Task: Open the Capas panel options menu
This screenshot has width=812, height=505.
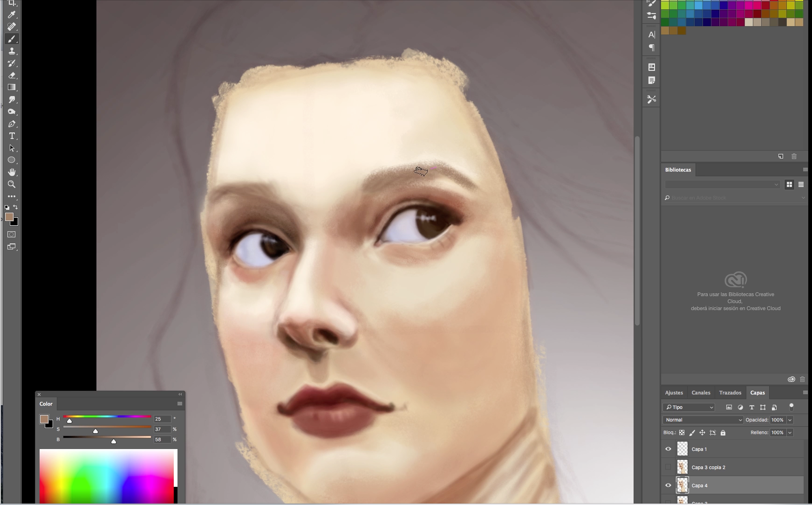Action: tap(805, 393)
